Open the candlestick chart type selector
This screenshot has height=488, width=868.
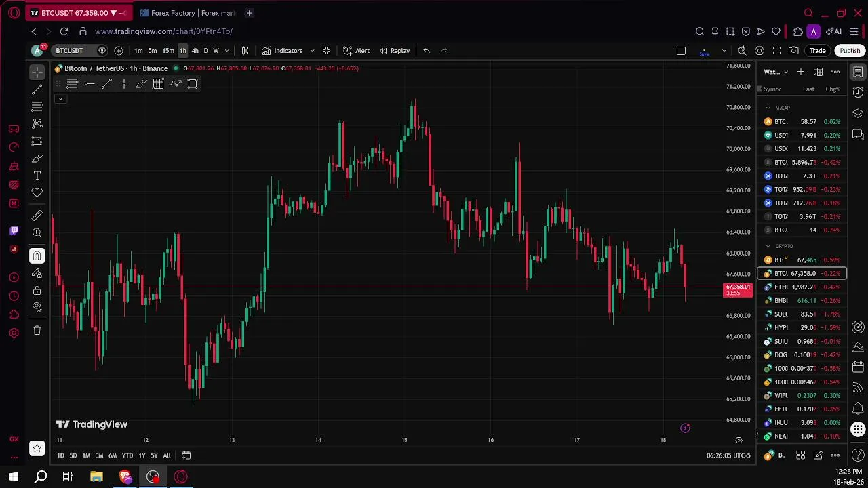click(x=245, y=51)
